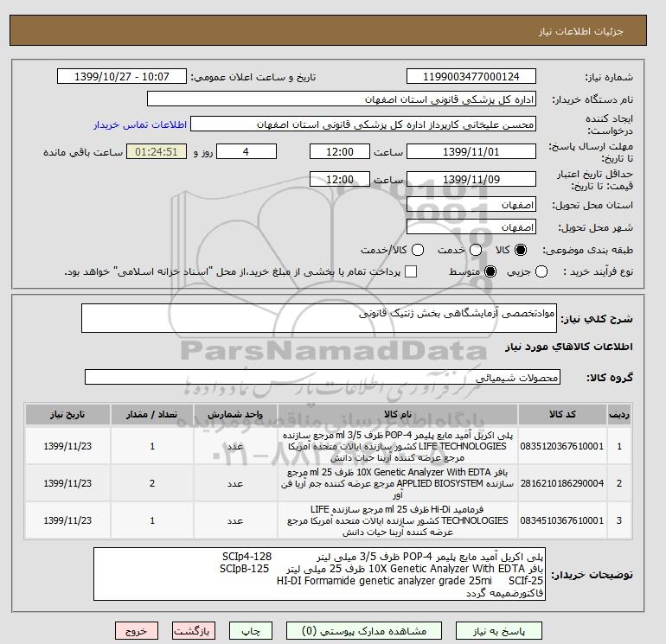
Task: Click product code 0835120367610001
Action: 562,446
